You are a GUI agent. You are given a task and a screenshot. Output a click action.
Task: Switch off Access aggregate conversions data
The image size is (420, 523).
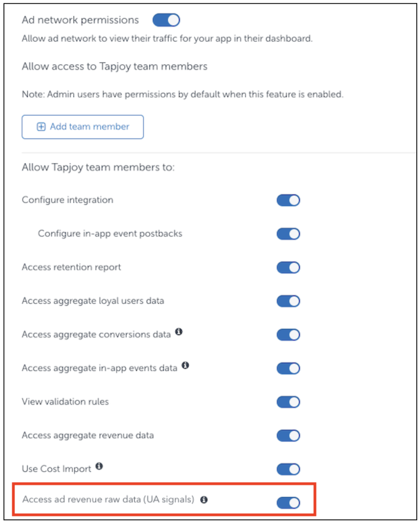(288, 335)
